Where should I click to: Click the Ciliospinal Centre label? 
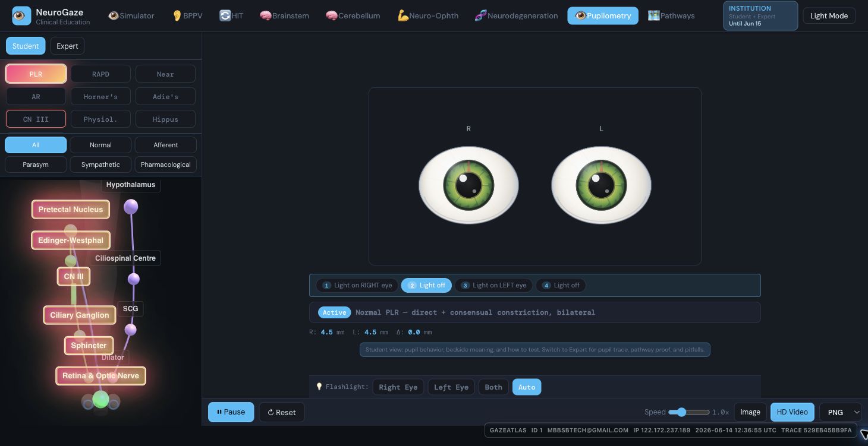[125, 258]
